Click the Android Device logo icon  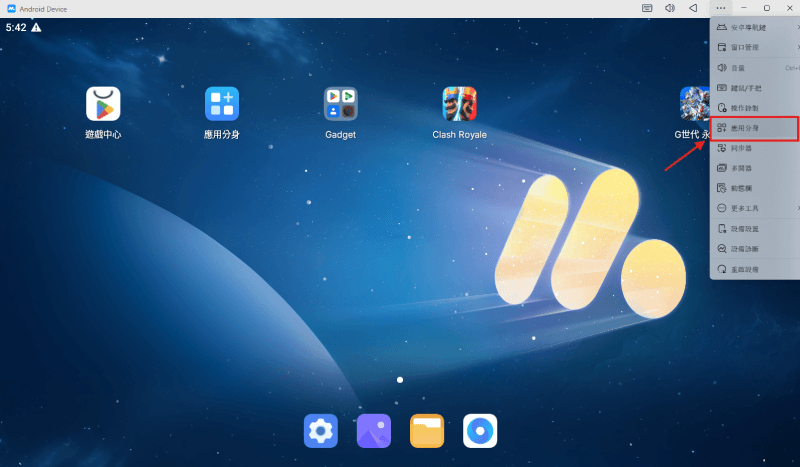pyautogui.click(x=11, y=9)
